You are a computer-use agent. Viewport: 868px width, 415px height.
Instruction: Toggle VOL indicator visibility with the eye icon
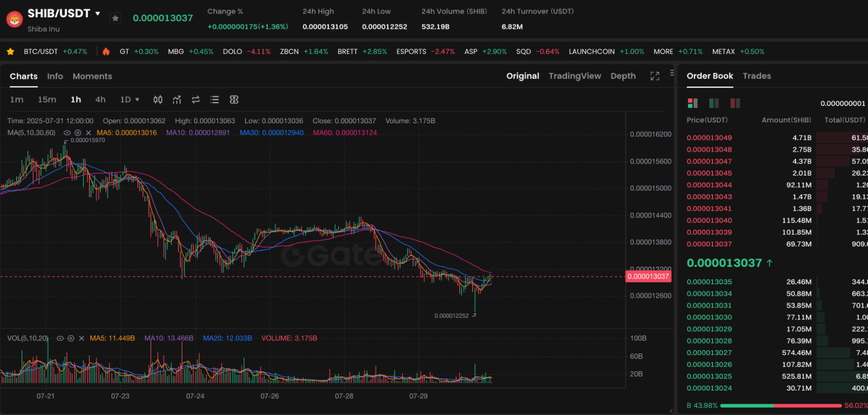tap(60, 338)
